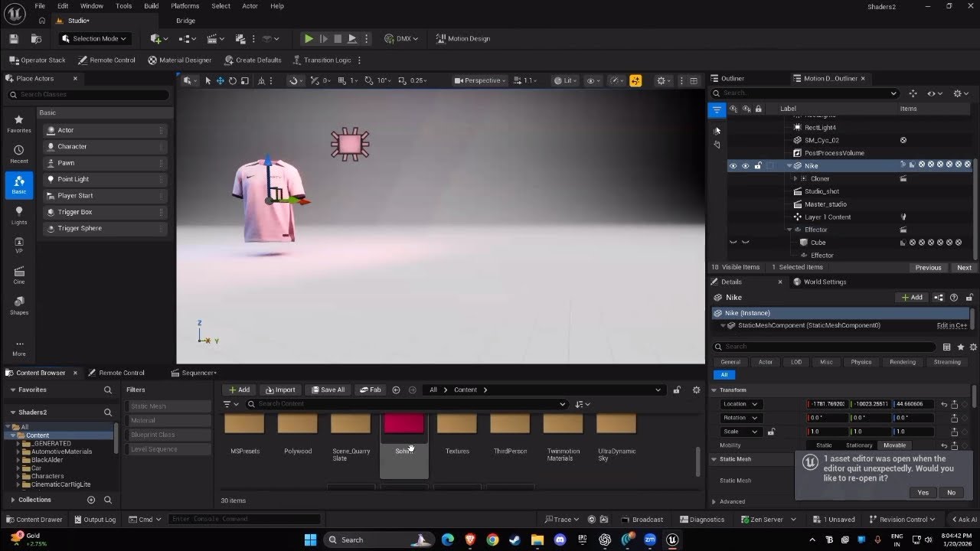Screen dimensions: 980x551
Task: Set Mobility to Stationary
Action: 859,445
